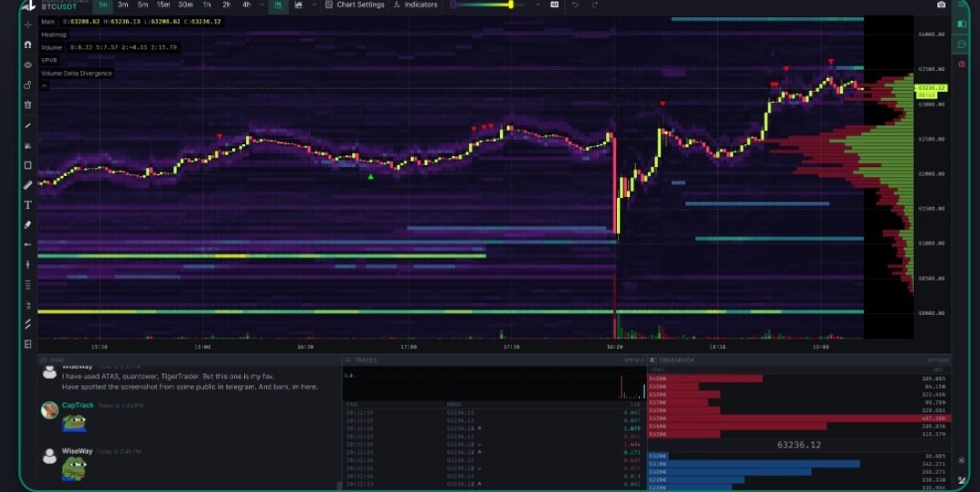Select the stacked lines levels tool
Screen dimensions: 980x492
click(27, 284)
